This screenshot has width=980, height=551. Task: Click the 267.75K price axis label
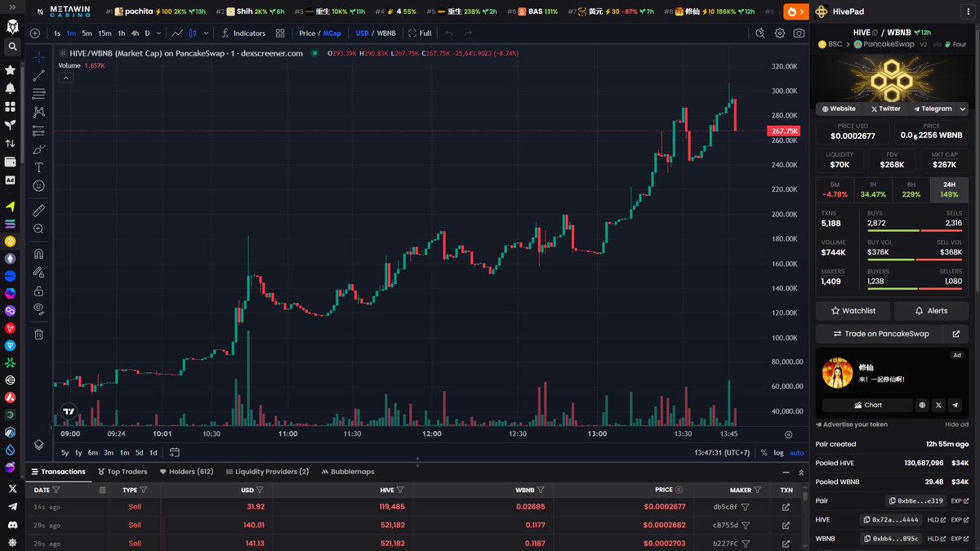pos(783,131)
